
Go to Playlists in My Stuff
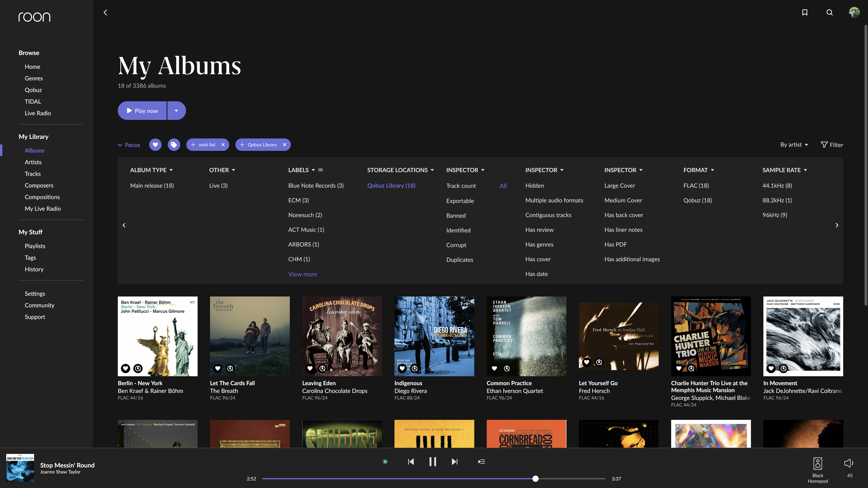pos(35,246)
